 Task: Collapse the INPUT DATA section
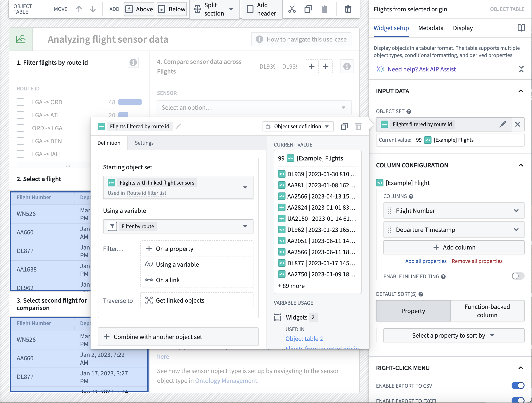click(x=520, y=91)
